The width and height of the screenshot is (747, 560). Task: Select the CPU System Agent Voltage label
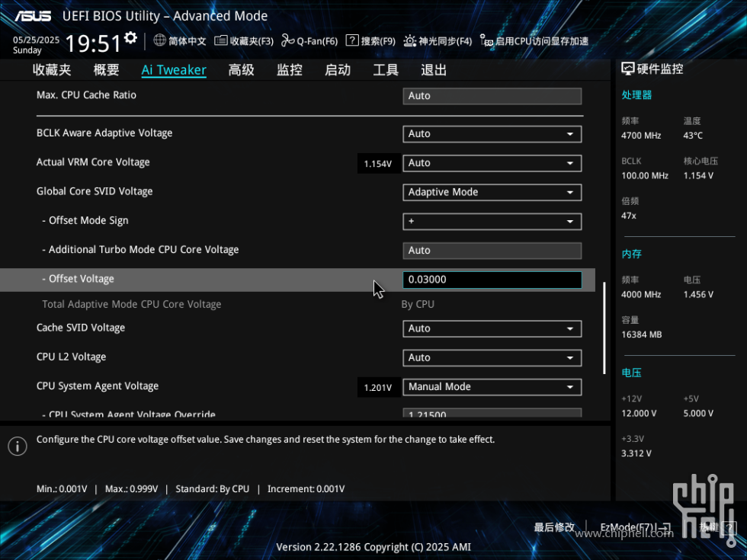click(98, 386)
